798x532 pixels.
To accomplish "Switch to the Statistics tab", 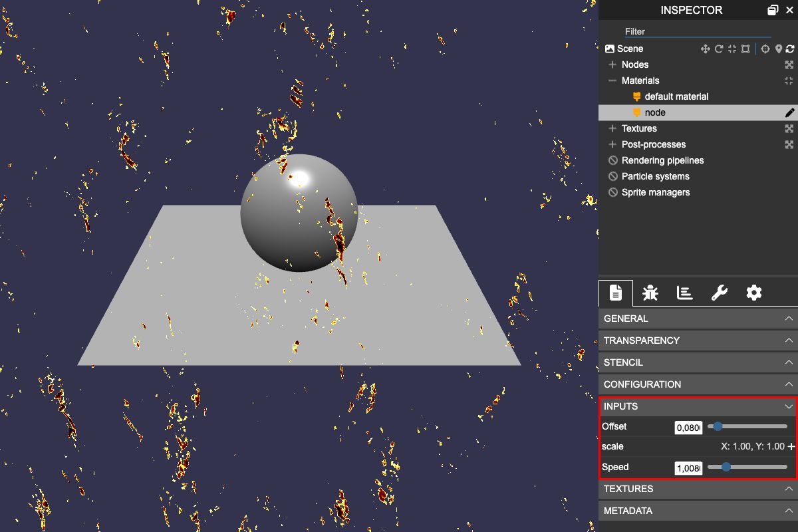I will click(x=685, y=293).
